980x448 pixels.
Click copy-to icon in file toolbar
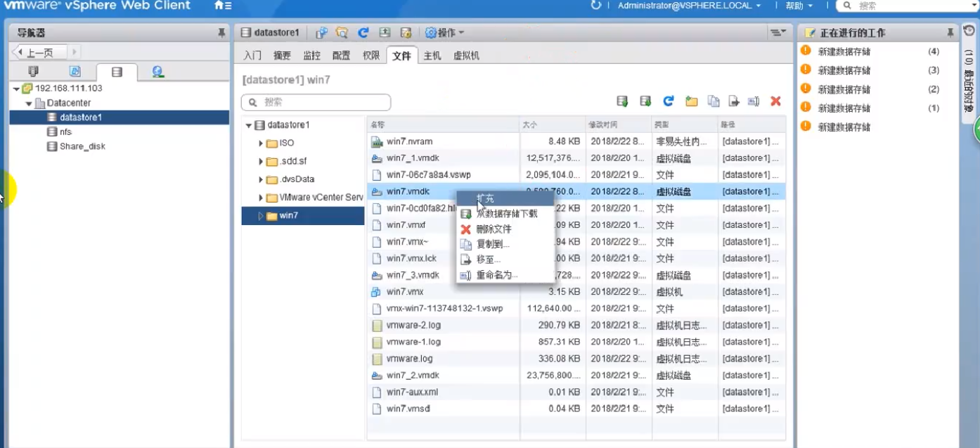(714, 101)
